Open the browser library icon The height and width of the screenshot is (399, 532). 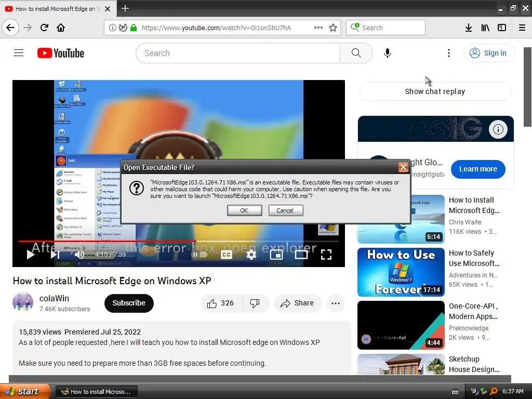(x=485, y=28)
